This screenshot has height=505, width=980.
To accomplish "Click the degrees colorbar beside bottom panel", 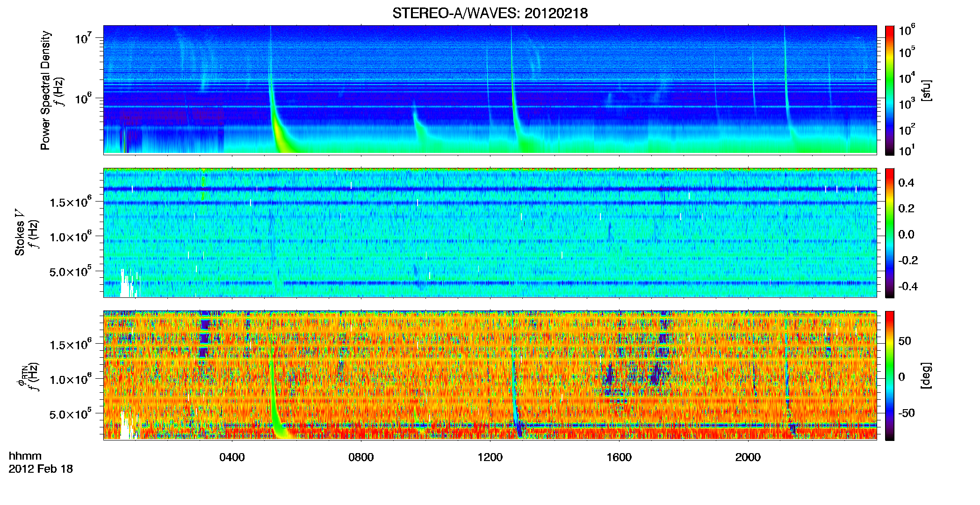I will coord(890,375).
